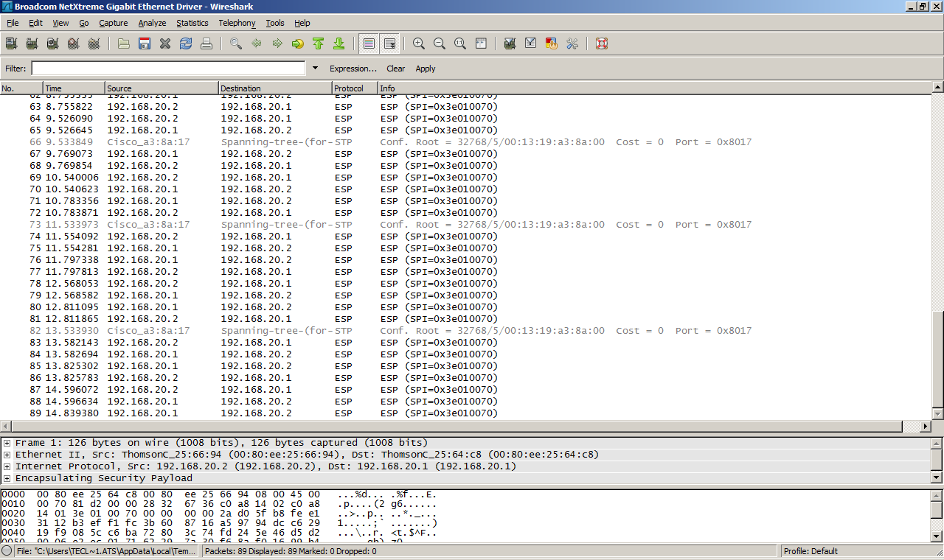Image resolution: width=944 pixels, height=560 pixels.
Task: Focus the Filter text input field
Action: (168, 68)
